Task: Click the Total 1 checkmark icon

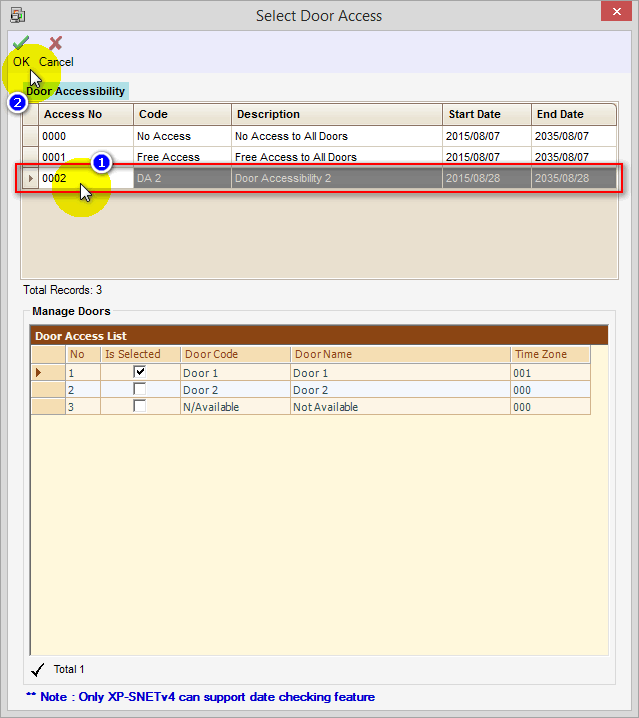Action: [x=38, y=669]
